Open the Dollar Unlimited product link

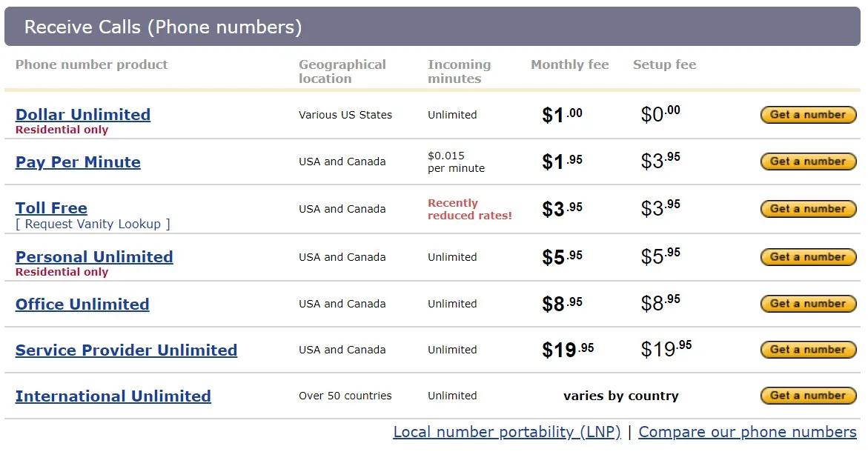pyautogui.click(x=83, y=115)
